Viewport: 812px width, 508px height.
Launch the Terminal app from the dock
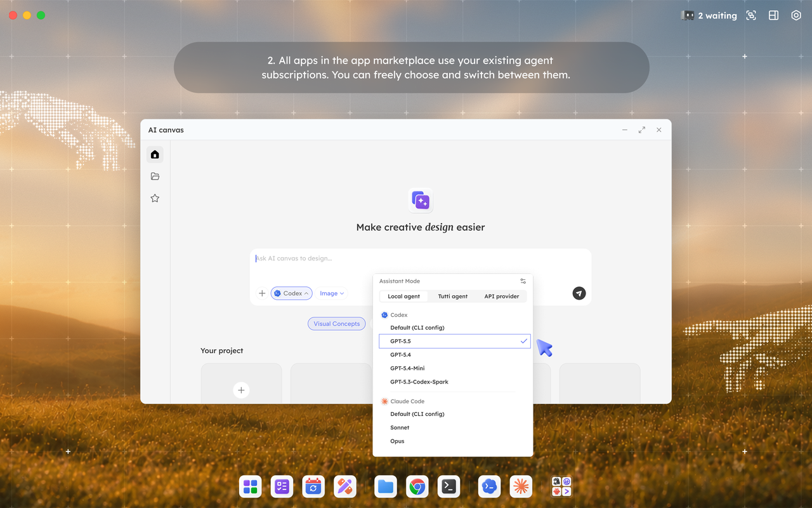449,487
